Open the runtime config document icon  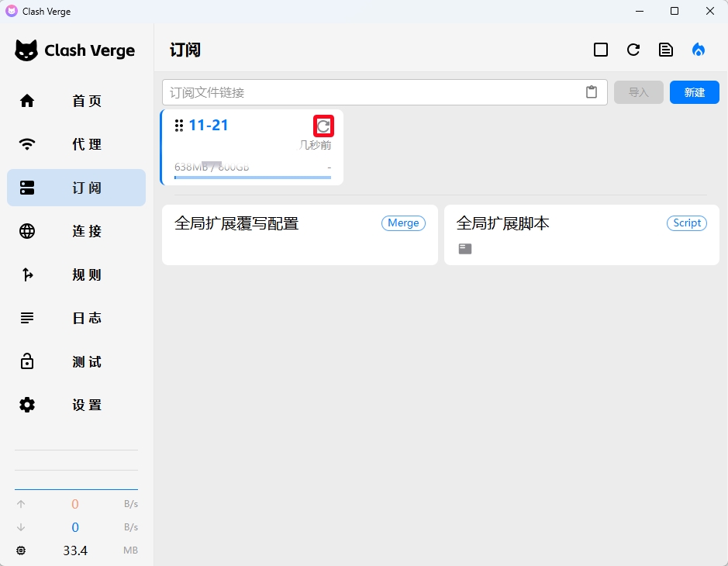tap(665, 50)
